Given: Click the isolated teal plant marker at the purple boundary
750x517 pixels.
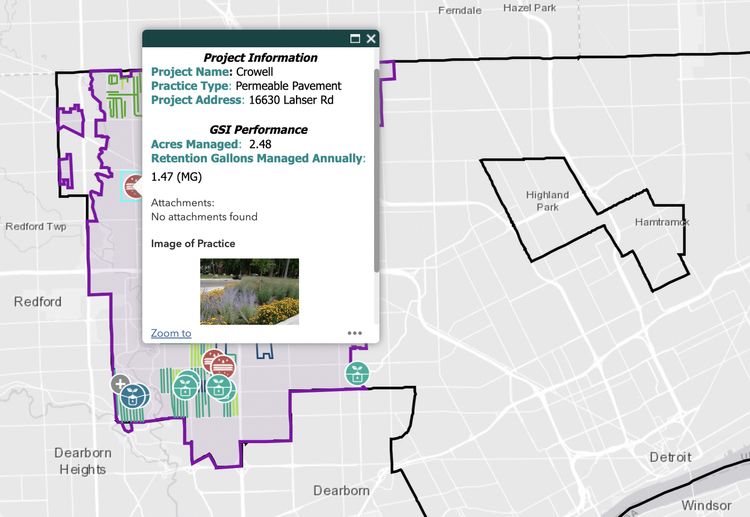Looking at the screenshot, I should click(357, 374).
